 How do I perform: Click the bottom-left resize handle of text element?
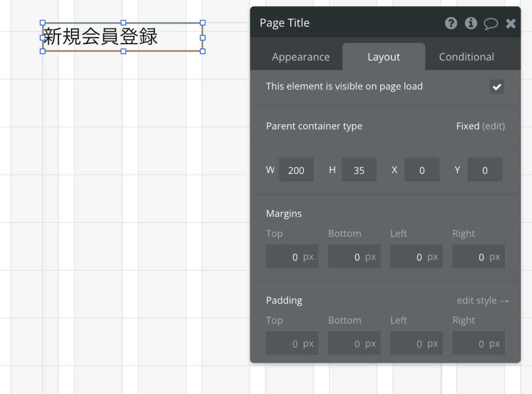pos(43,51)
